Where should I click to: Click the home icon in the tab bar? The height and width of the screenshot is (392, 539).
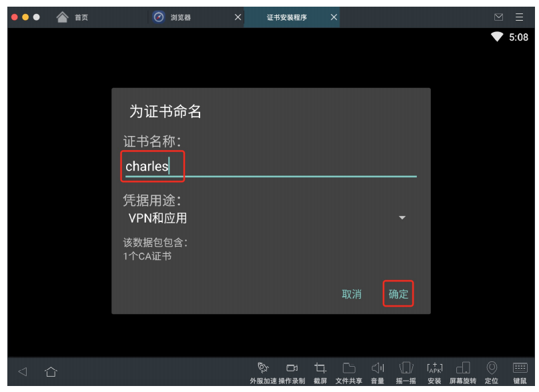62,17
